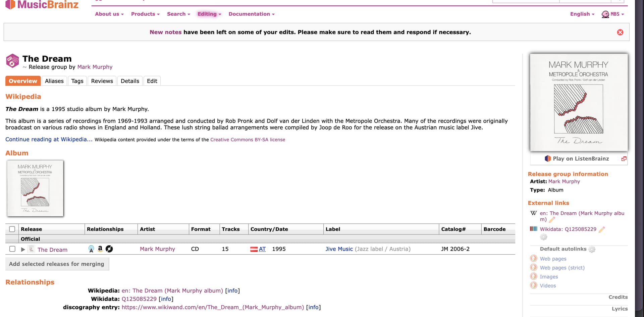The image size is (644, 317).
Task: Open the About us dropdown menu
Action: [109, 14]
